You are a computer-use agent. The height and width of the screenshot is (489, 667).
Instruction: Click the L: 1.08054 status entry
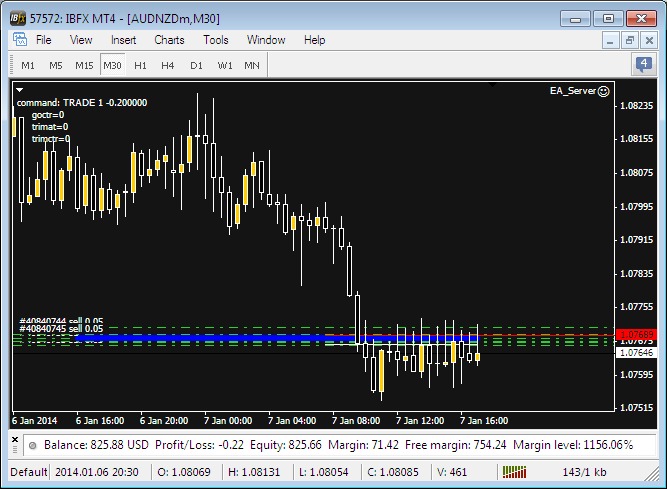(x=323, y=472)
